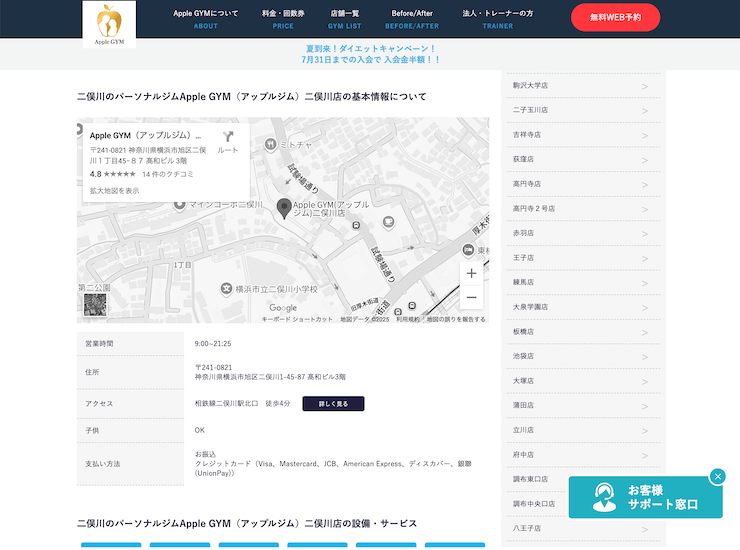
Task: Click the 横浜市立二俣川小学校 school marker
Action: [227, 288]
